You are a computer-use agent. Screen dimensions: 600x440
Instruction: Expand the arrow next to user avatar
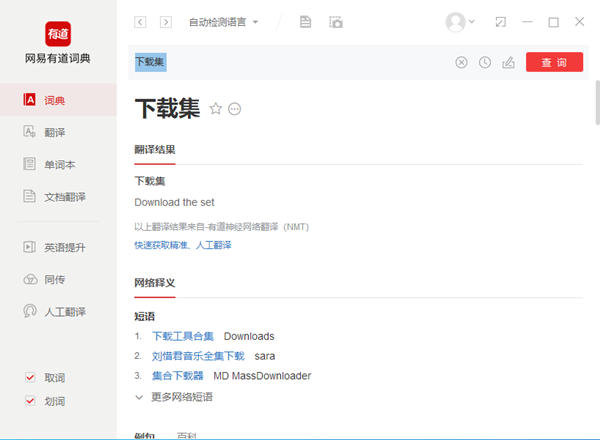pyautogui.click(x=472, y=21)
